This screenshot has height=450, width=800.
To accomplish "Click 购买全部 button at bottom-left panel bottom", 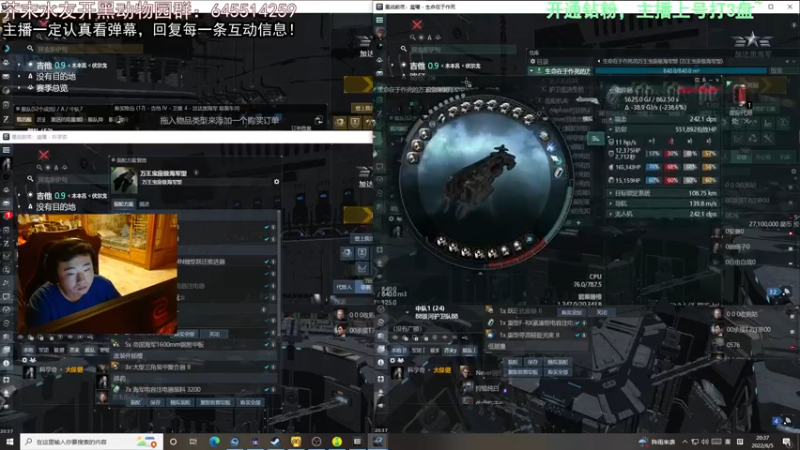I will 251,403.
